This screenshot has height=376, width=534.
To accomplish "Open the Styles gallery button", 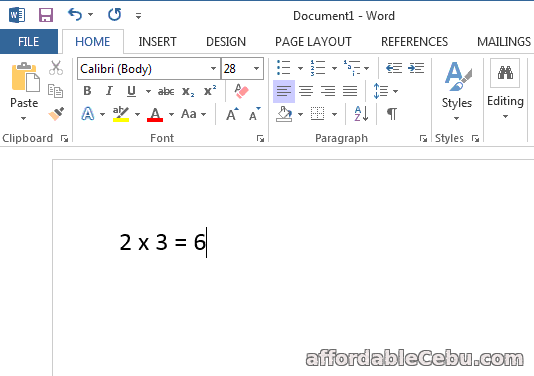I will point(457,91).
